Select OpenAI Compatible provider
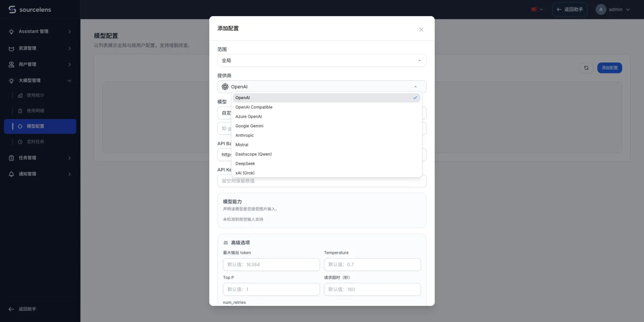The image size is (644, 322). [326, 107]
